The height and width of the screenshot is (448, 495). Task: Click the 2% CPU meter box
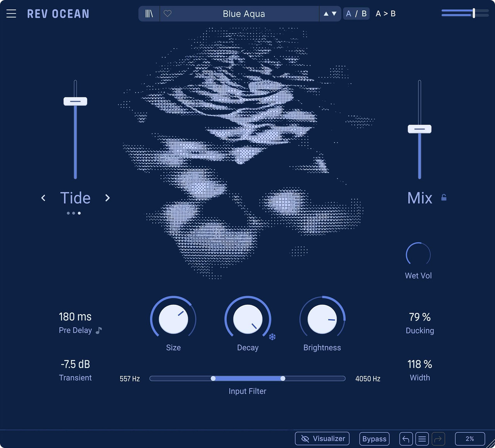[470, 439]
